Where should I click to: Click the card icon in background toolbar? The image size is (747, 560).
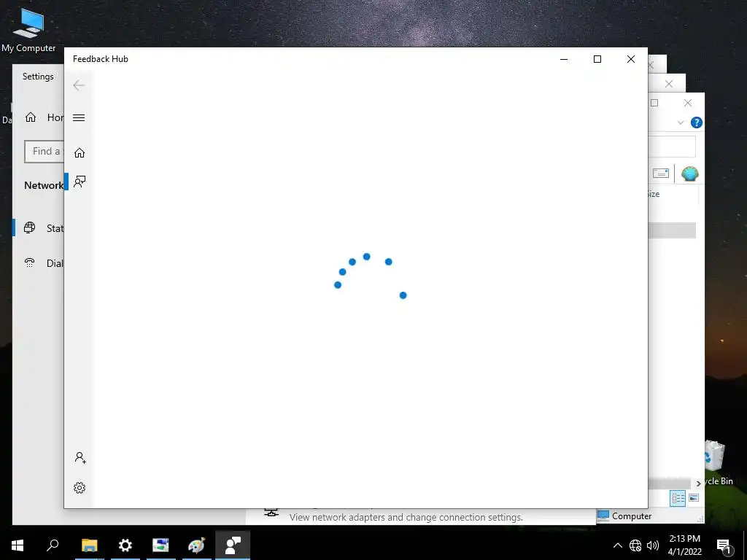tap(661, 174)
